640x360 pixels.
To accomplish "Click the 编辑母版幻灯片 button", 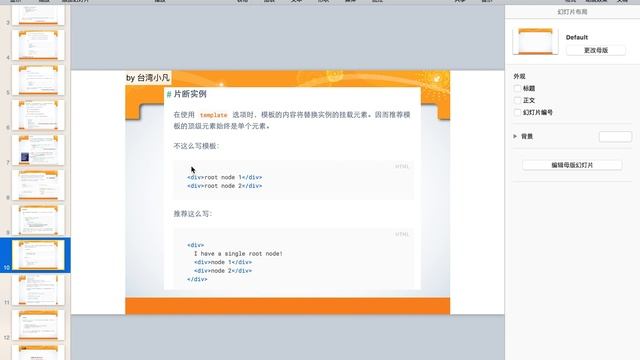I will pyautogui.click(x=572, y=165).
